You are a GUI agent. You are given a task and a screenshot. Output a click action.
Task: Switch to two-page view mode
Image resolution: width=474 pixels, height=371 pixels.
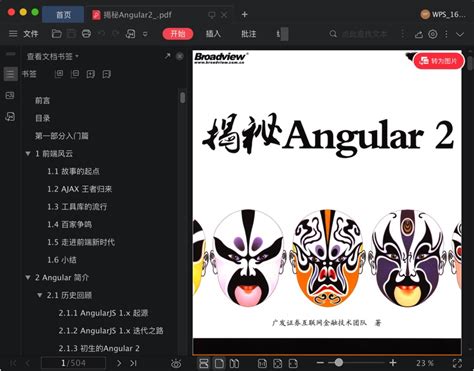tap(234, 363)
